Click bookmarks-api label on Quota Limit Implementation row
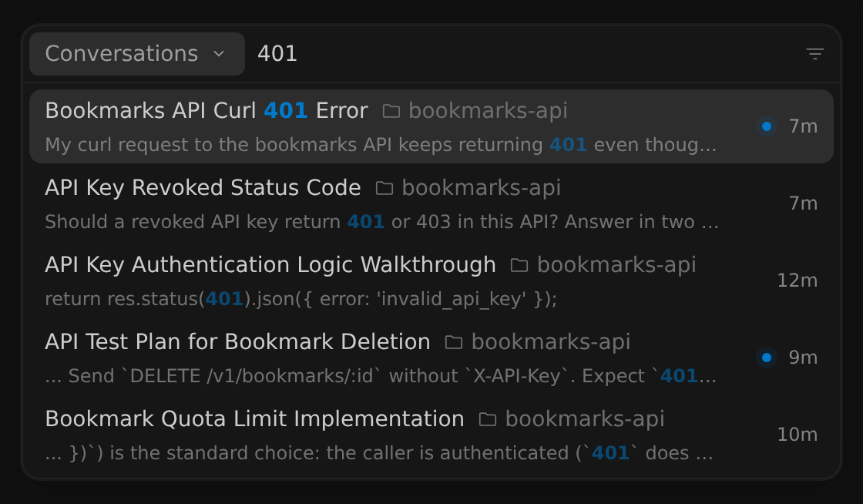The width and height of the screenshot is (863, 504). click(585, 418)
